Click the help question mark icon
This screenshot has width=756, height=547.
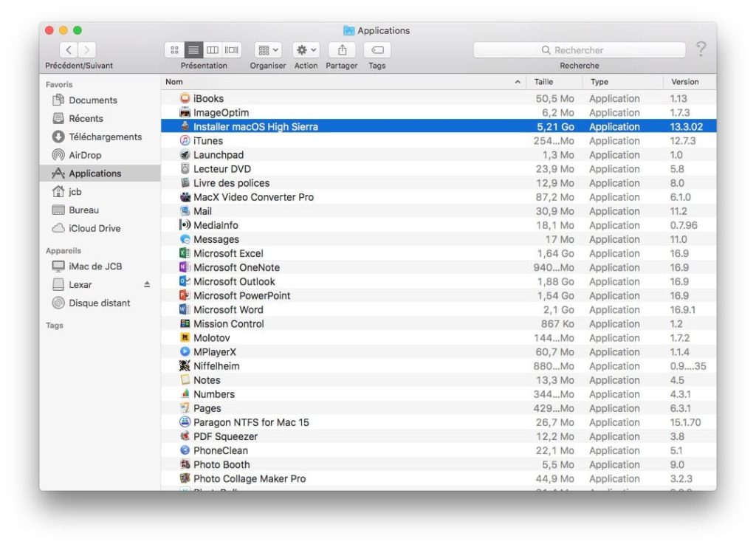pyautogui.click(x=701, y=49)
